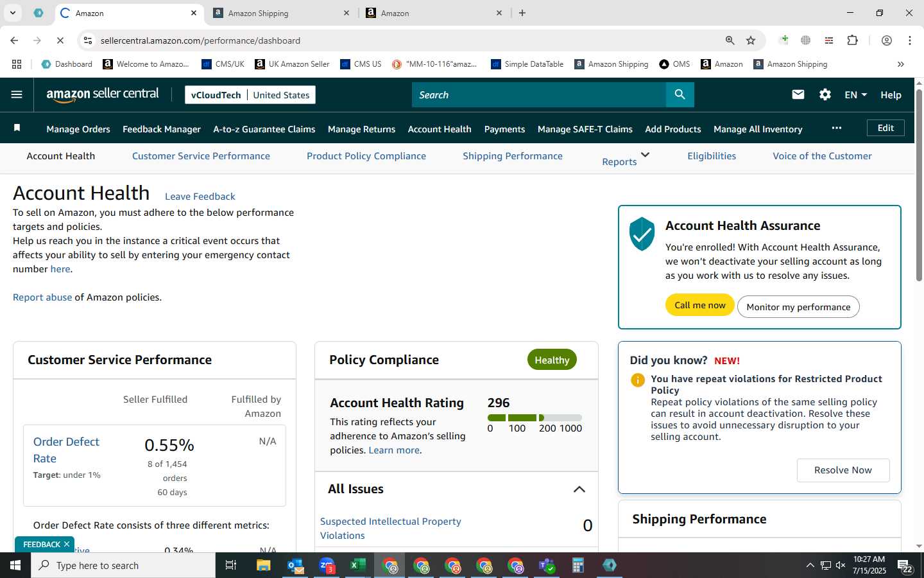
Task: Open the tab search dropdown arrow
Action: (12, 13)
